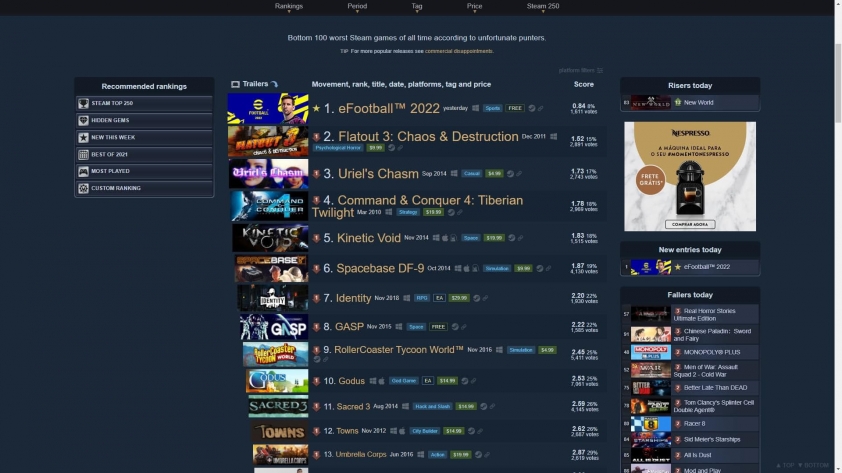Select the Most Played ranking

(144, 171)
